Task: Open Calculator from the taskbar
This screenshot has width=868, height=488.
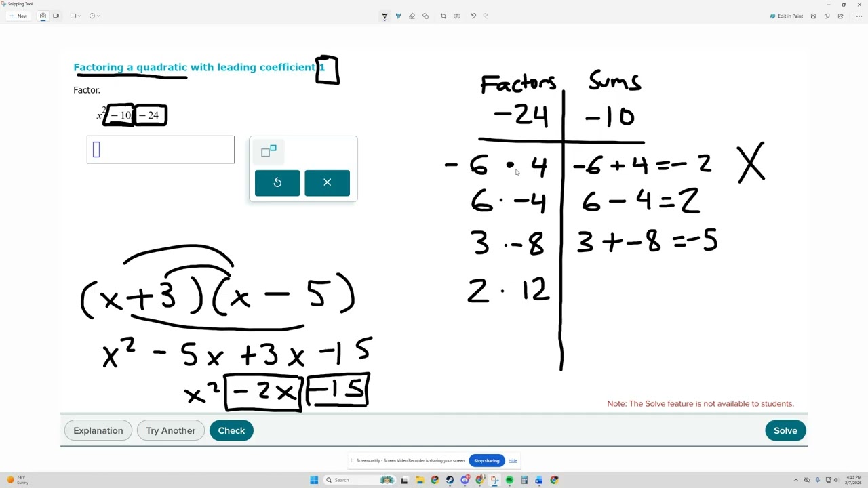Action: point(524,480)
